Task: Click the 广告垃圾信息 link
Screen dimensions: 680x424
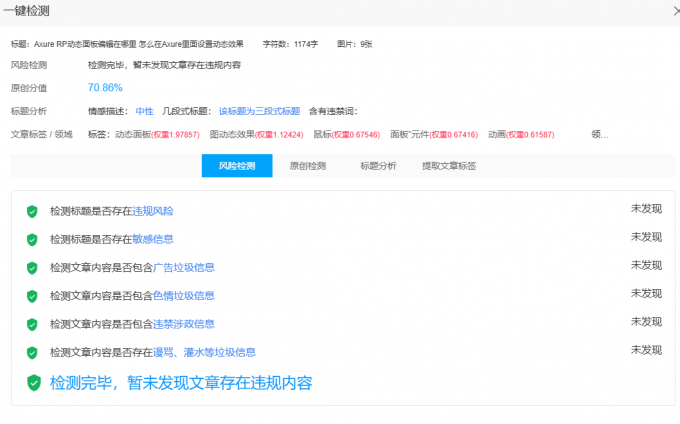Action: tap(183, 267)
